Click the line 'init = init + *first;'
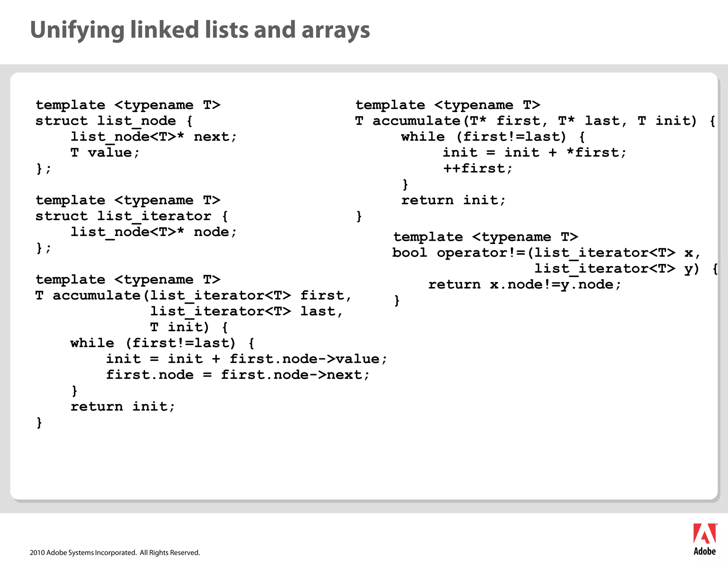 point(534,153)
